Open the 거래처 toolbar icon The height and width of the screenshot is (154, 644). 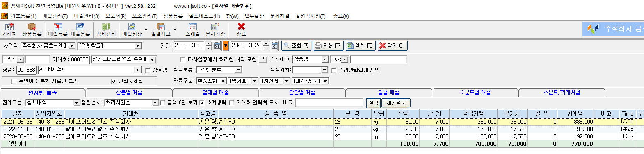click(9, 29)
